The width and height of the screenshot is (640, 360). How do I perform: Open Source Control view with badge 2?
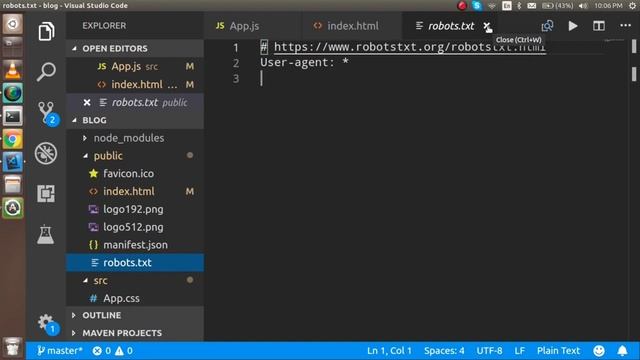coord(47,113)
